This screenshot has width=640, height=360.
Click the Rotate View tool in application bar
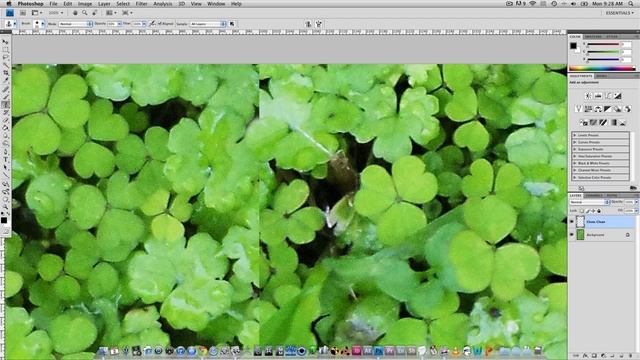[94, 13]
